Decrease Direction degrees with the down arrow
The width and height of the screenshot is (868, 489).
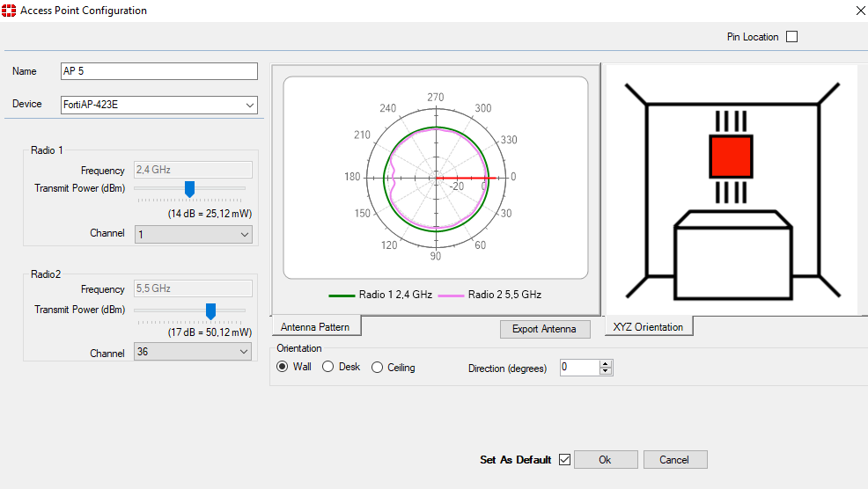point(607,372)
